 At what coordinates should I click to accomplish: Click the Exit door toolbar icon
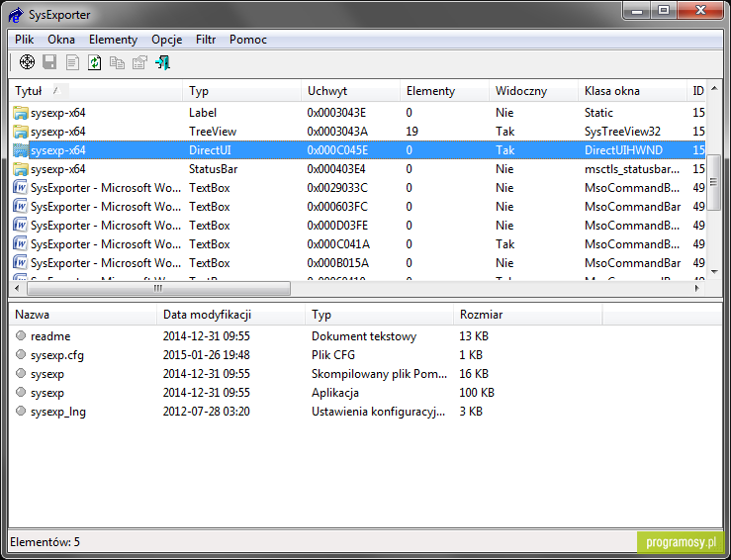pyautogui.click(x=162, y=62)
